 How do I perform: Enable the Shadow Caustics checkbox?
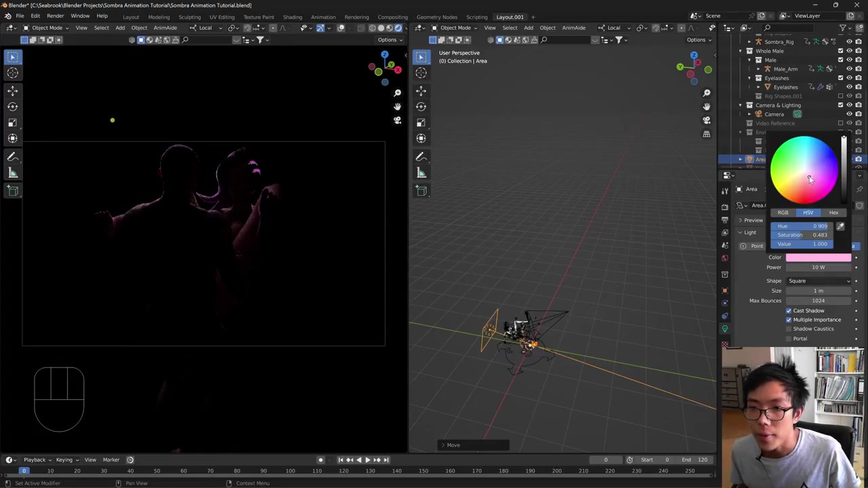(x=789, y=329)
